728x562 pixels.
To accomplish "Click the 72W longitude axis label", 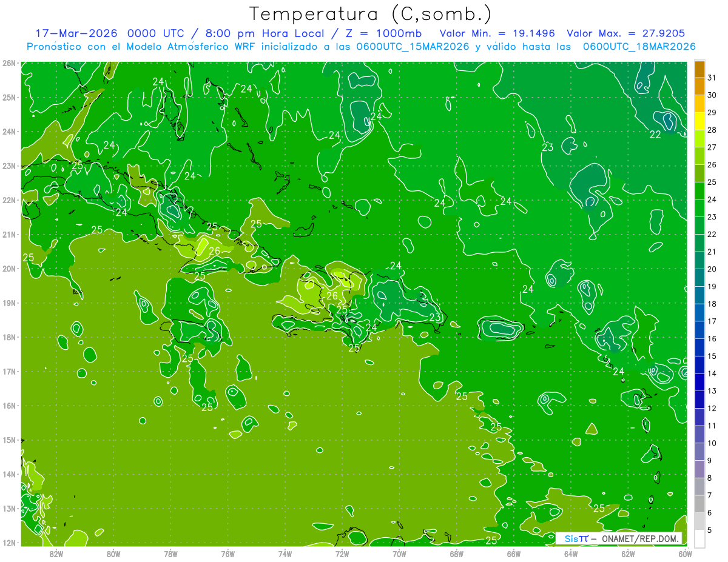I will (342, 554).
